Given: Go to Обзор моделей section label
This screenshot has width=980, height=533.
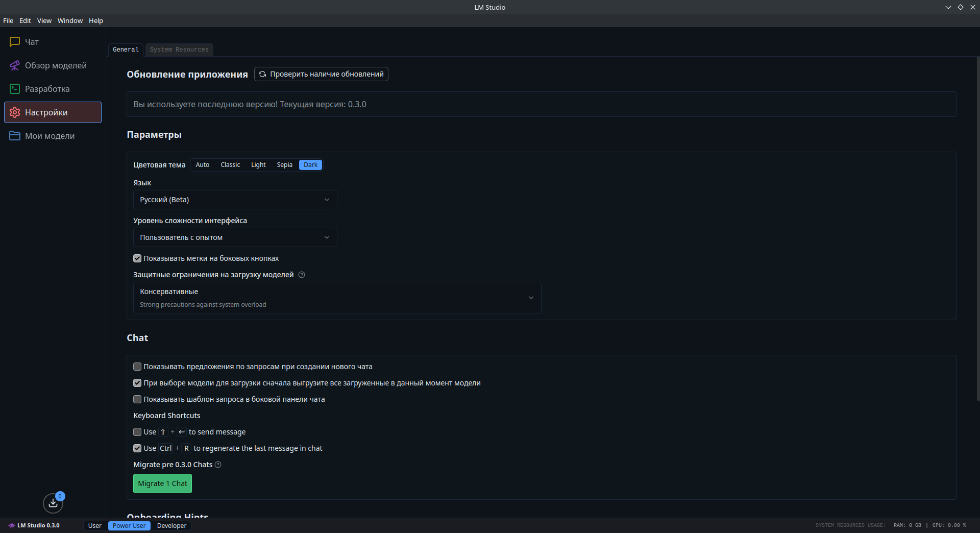Looking at the screenshot, I should [56, 65].
